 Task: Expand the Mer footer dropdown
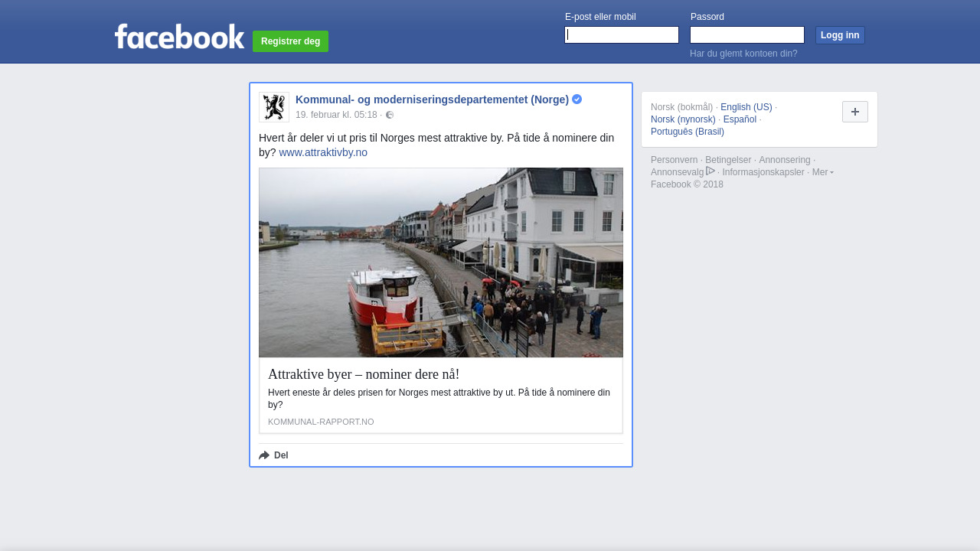click(x=823, y=172)
